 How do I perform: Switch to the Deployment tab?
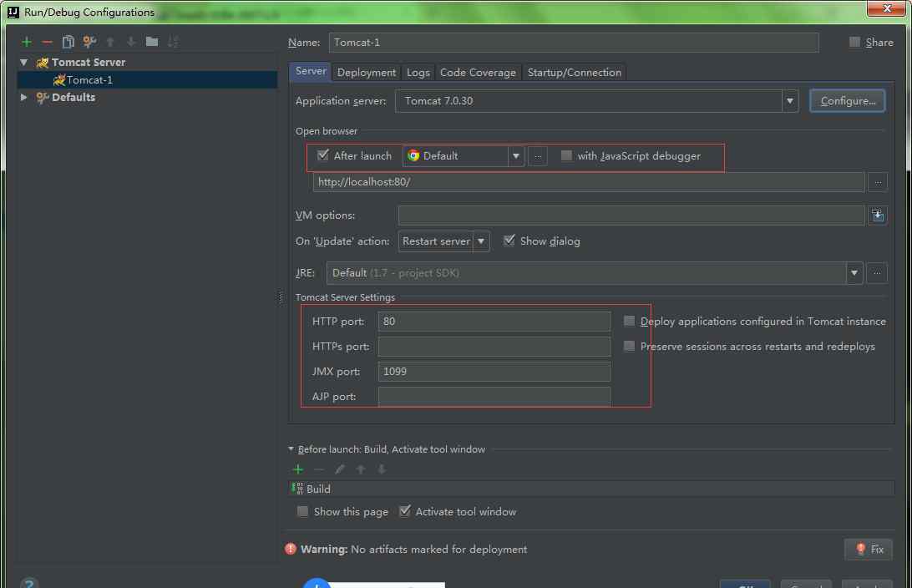click(x=367, y=72)
